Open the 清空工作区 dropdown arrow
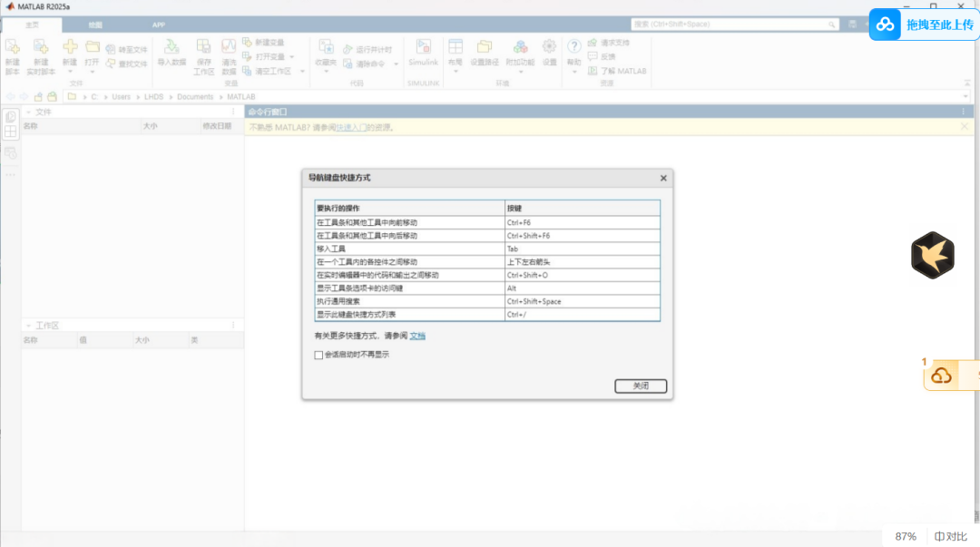This screenshot has width=980, height=547. 302,72
